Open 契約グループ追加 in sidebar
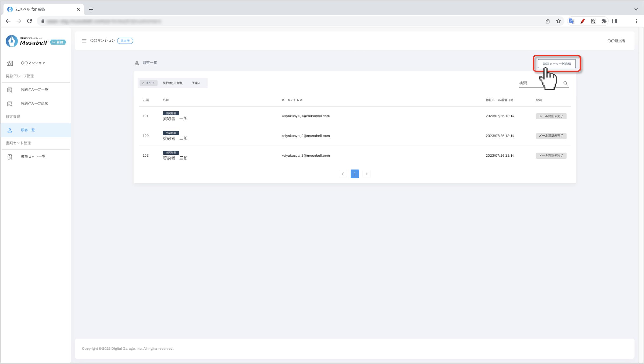Screen dimensions: 644x364 click(34, 104)
